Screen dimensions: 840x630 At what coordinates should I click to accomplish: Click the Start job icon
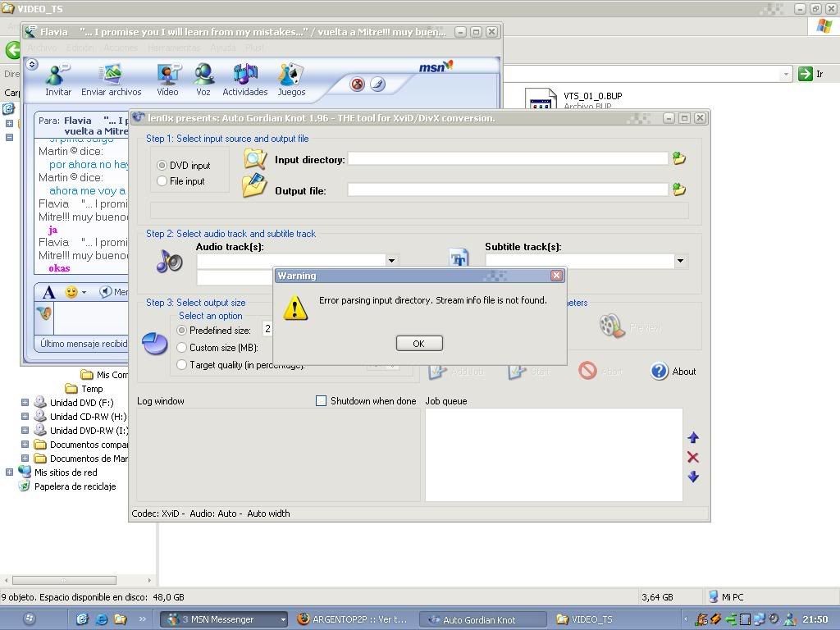pyautogui.click(x=517, y=371)
